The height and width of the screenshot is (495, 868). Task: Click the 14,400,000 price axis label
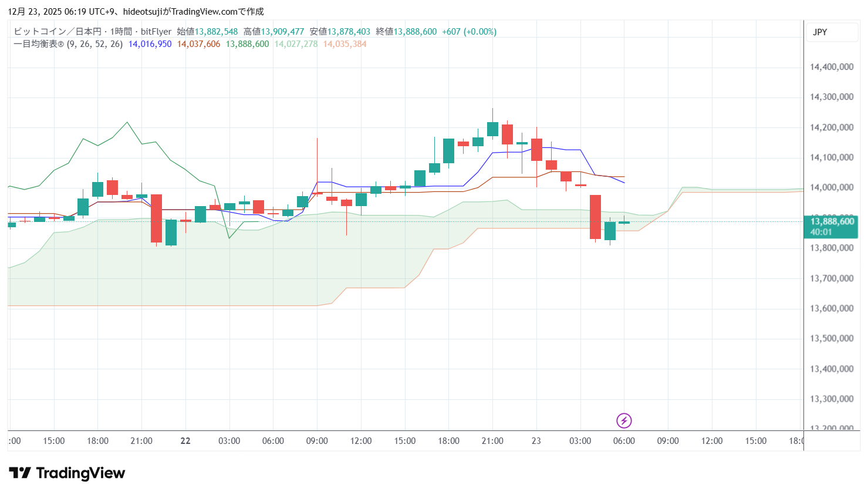pos(832,67)
